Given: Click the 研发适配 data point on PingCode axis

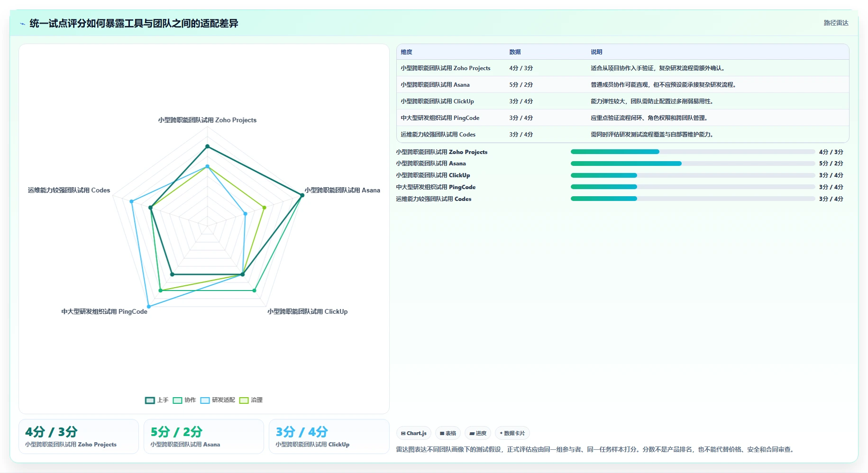Looking at the screenshot, I should (149, 307).
